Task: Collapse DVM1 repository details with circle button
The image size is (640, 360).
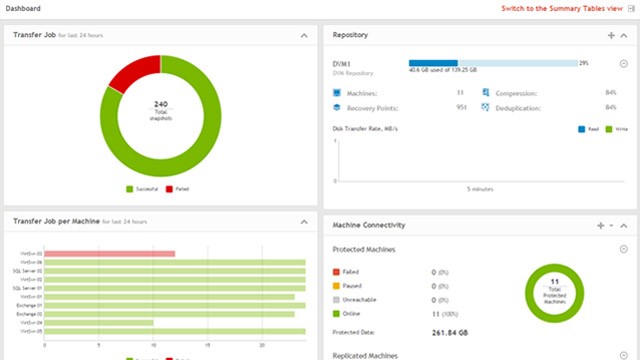Action: (x=624, y=64)
